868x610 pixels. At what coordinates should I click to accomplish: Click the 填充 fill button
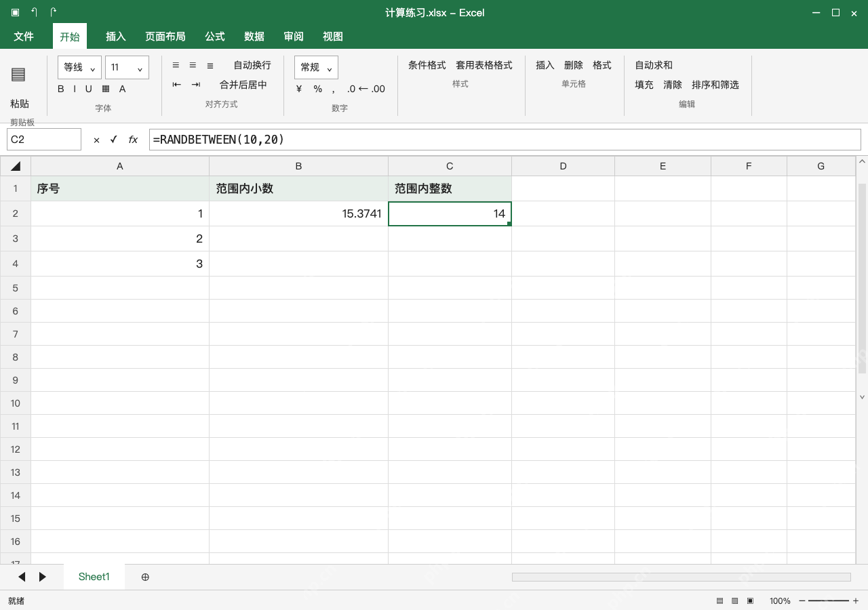pyautogui.click(x=644, y=85)
